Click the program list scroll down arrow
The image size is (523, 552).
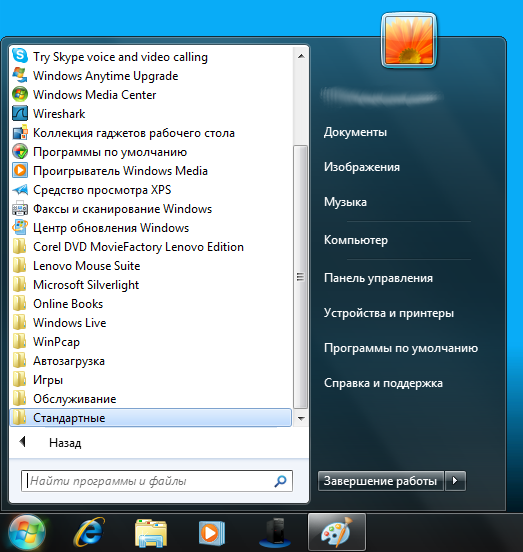point(301,418)
